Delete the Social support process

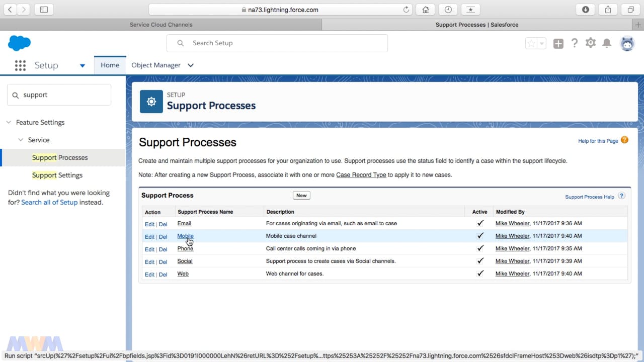[163, 261]
